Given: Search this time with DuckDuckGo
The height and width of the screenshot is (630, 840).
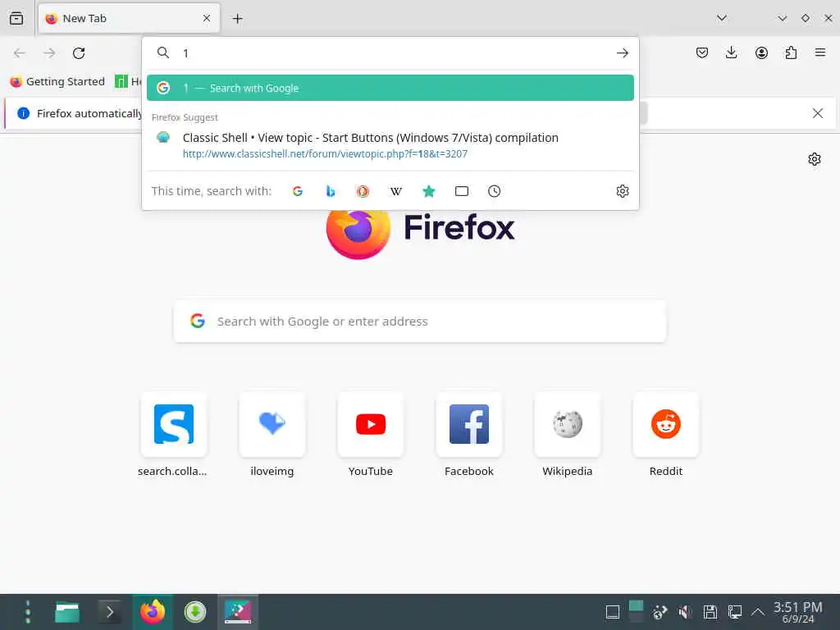Looking at the screenshot, I should click(x=363, y=191).
